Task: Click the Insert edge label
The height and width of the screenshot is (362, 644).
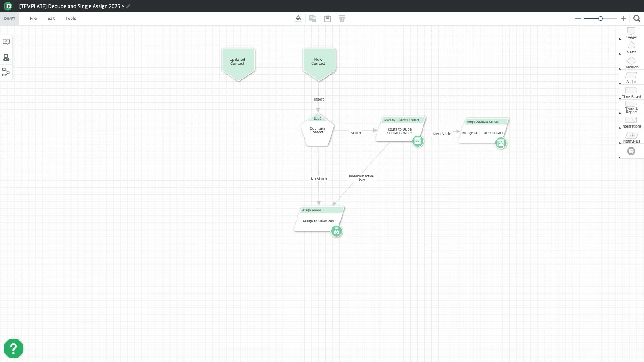Action: (319, 99)
